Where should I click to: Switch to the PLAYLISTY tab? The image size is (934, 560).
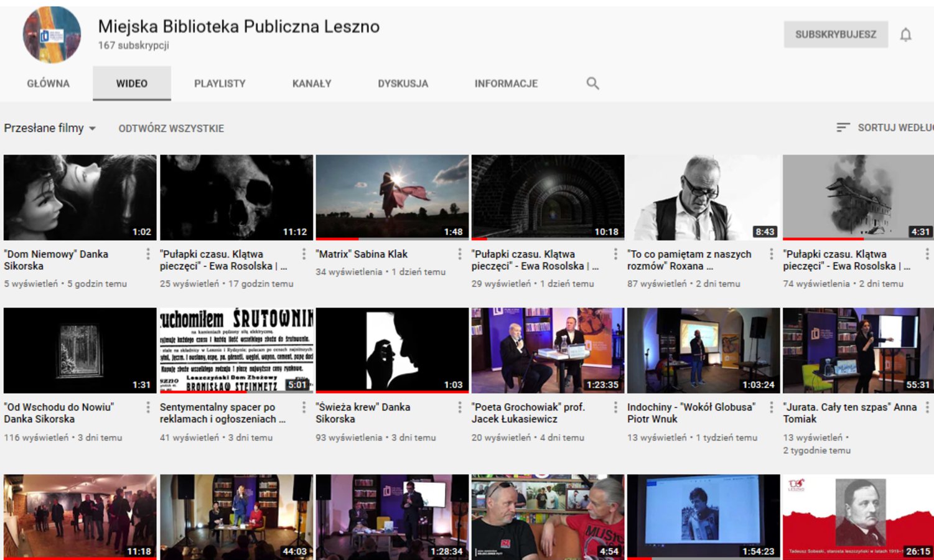coord(220,83)
